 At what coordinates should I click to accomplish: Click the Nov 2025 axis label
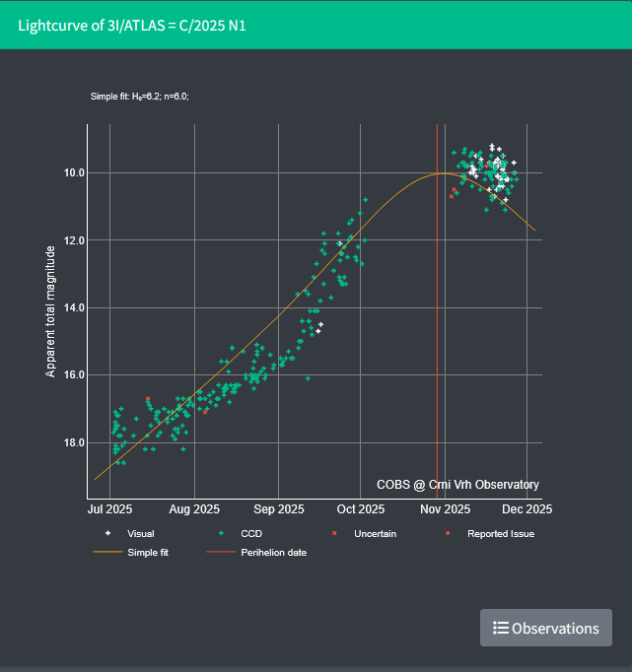[x=445, y=509]
